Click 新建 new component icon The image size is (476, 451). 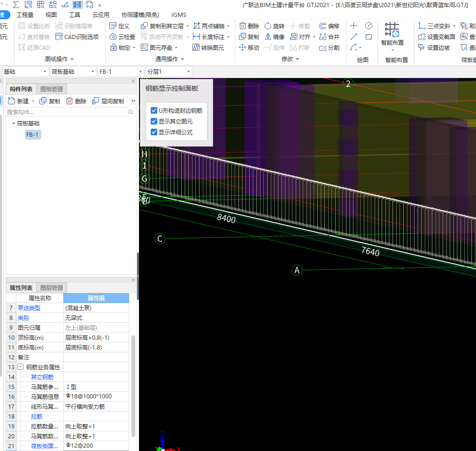pos(12,101)
